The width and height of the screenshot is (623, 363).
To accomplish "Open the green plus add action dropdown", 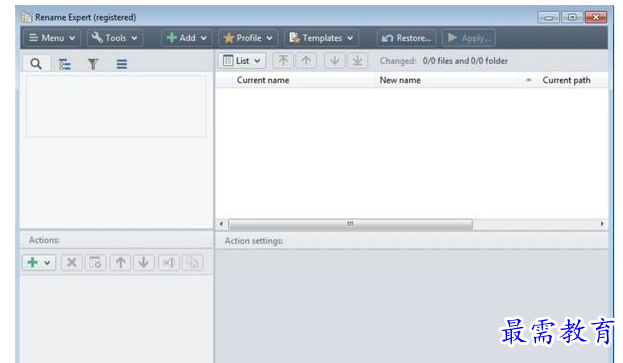I will [39, 263].
